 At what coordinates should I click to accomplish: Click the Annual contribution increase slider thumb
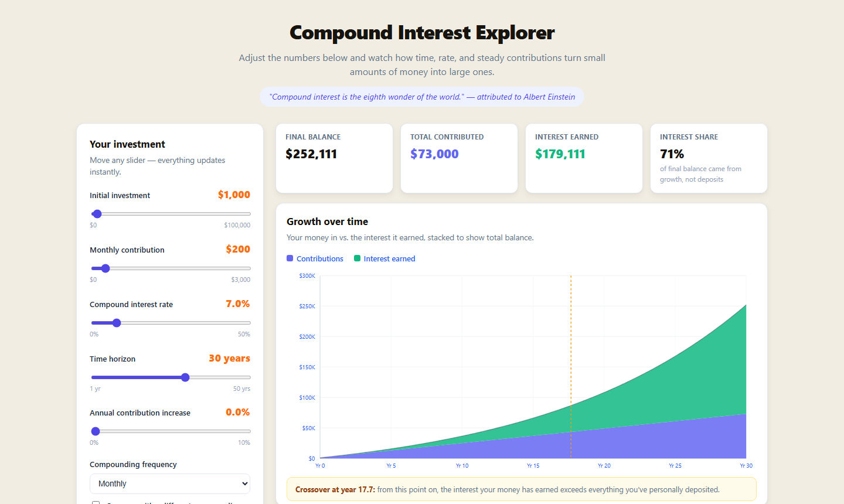(96, 431)
